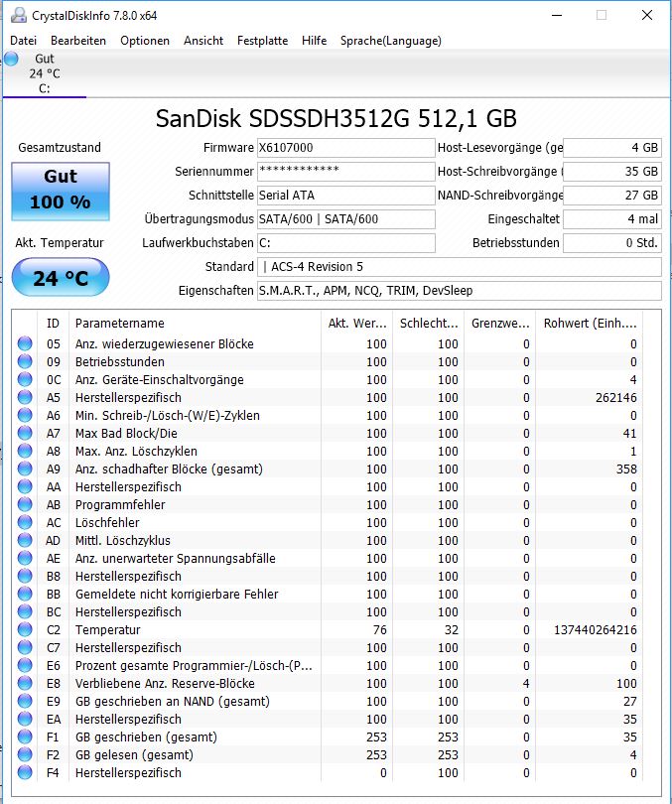The height and width of the screenshot is (804, 672).
Task: Click the Schnittstelle Serial ATA field
Action: tap(346, 196)
